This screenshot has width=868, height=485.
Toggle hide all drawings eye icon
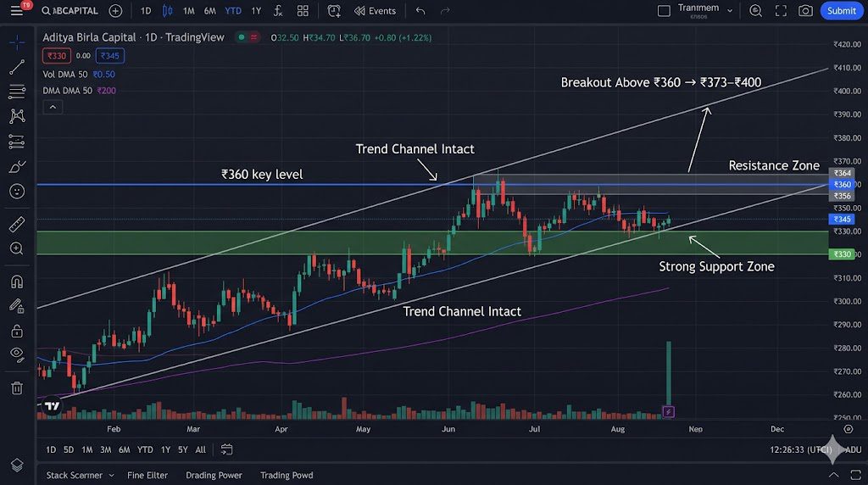click(17, 355)
